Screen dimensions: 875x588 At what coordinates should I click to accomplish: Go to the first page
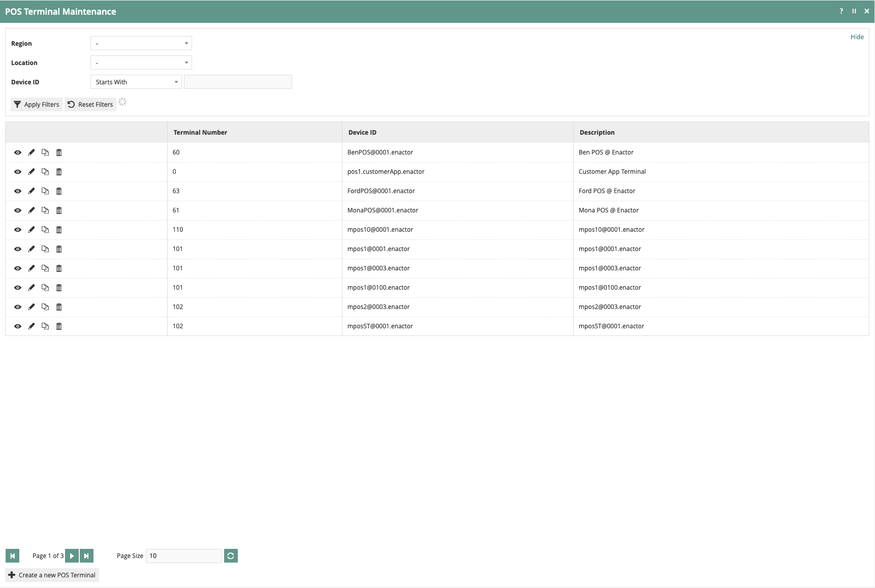click(x=12, y=556)
